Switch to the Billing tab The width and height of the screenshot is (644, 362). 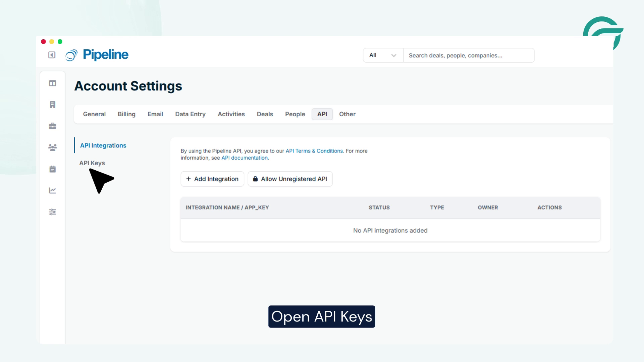pos(126,114)
